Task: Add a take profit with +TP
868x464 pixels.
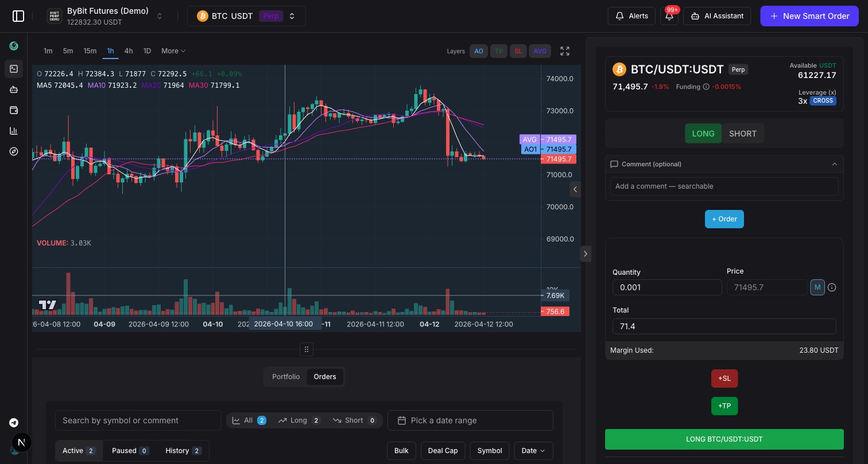Action: (x=724, y=406)
